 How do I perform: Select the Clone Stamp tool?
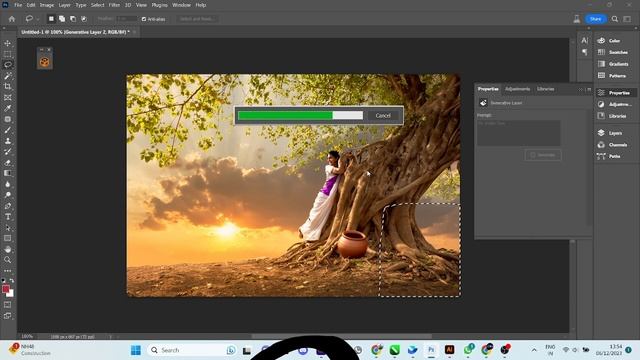click(8, 141)
